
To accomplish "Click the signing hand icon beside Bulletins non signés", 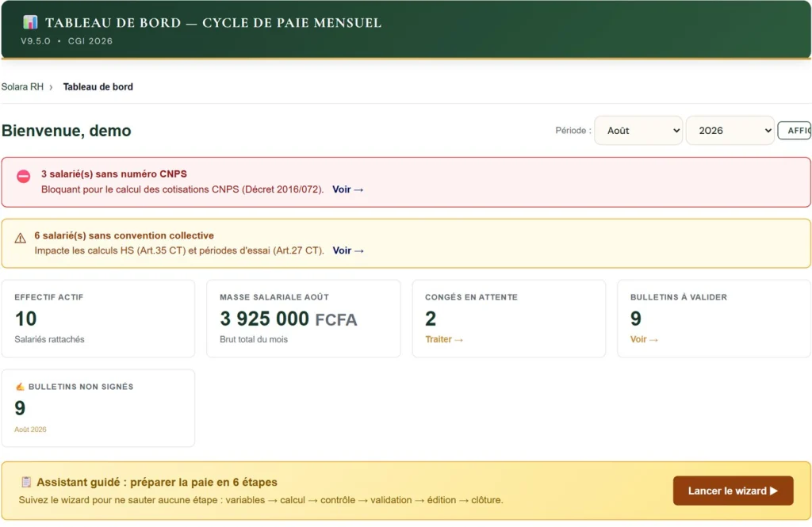I will click(20, 387).
